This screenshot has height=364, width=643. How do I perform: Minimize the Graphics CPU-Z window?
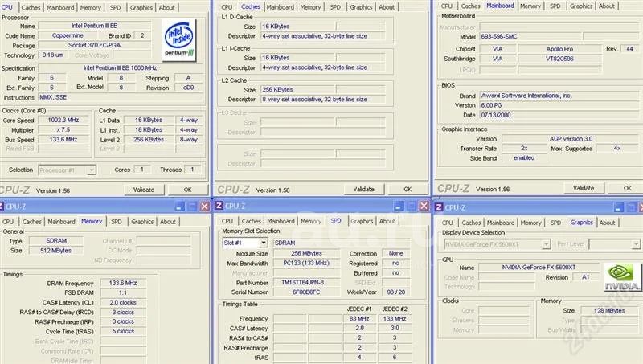[x=618, y=207]
